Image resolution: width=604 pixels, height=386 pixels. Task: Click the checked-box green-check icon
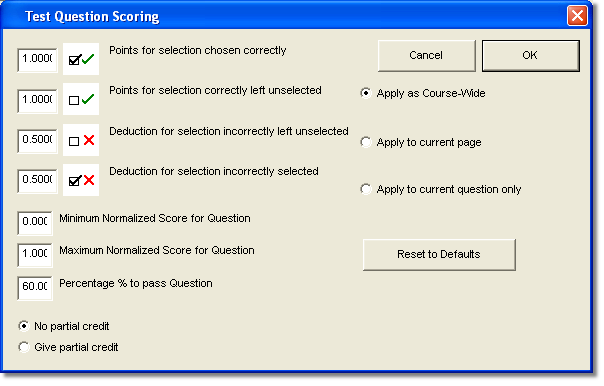click(81, 59)
